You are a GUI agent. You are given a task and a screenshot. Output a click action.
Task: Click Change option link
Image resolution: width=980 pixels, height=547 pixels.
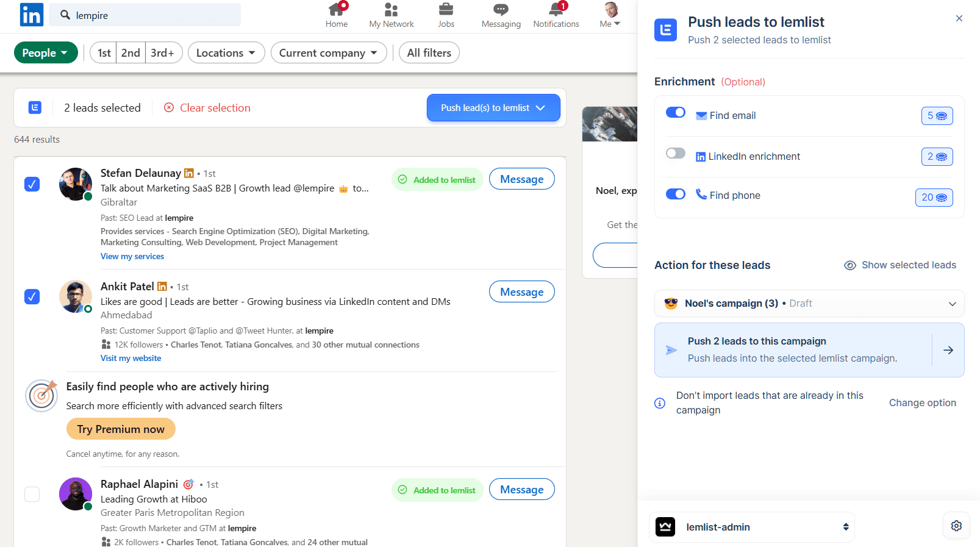coord(923,403)
